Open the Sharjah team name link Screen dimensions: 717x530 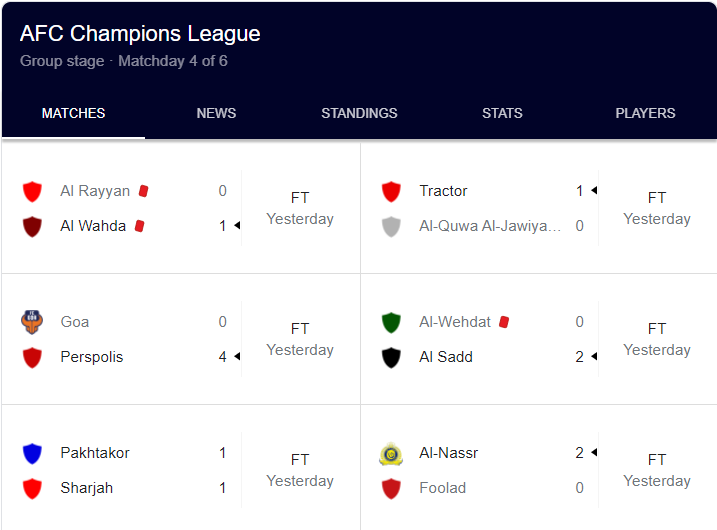tap(86, 488)
